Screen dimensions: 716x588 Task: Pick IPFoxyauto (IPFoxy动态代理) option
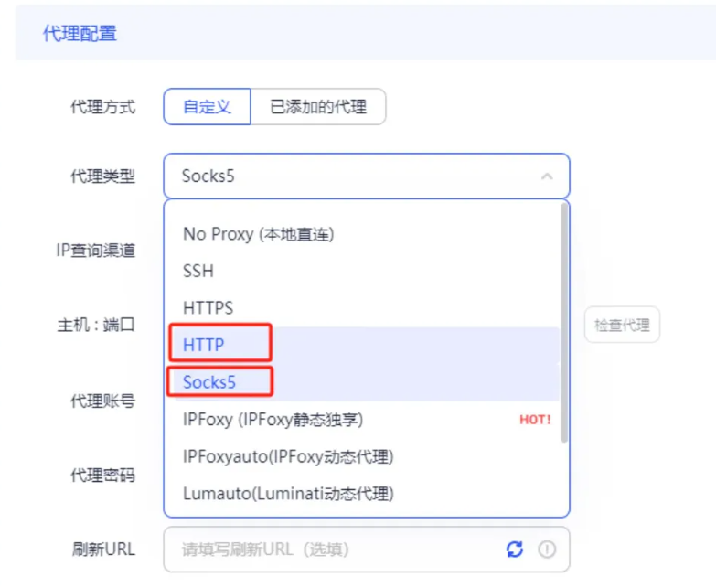coord(288,456)
